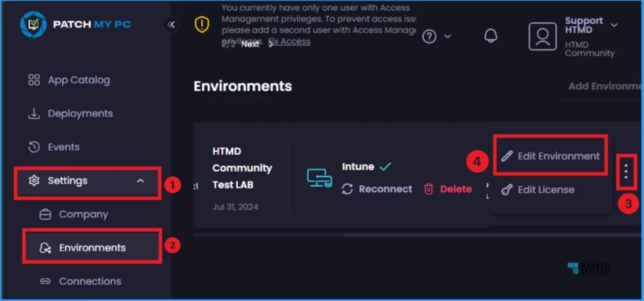The image size is (644, 301).
Task: Collapse the Settings section chevron
Action: click(140, 181)
